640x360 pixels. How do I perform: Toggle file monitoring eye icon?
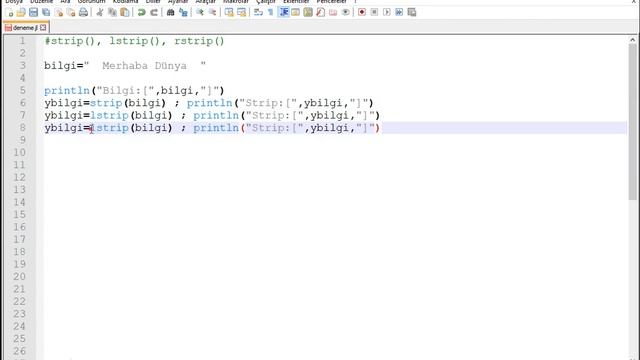[x=345, y=12]
